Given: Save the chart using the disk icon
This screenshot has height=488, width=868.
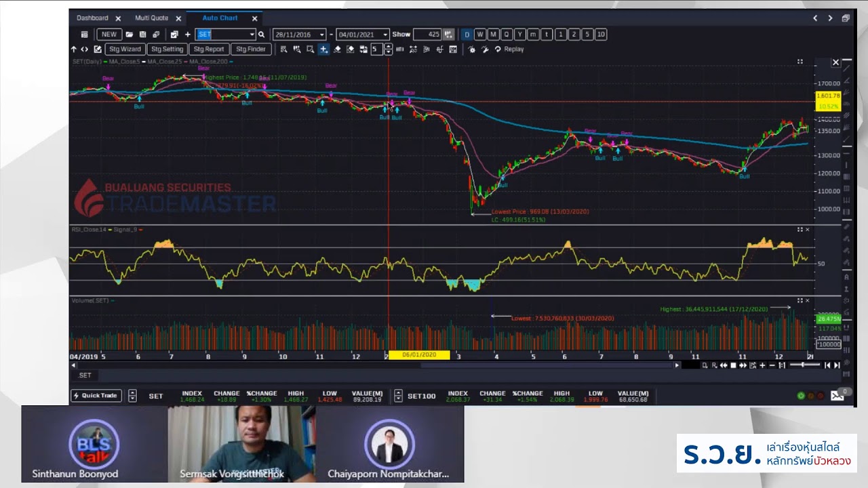Looking at the screenshot, I should pyautogui.click(x=143, y=35).
